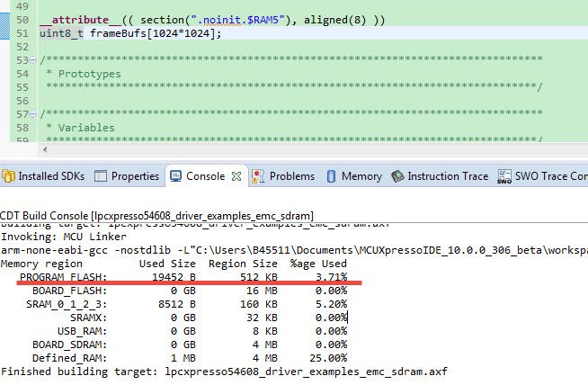Image resolution: width=588 pixels, height=385 pixels.
Task: Click the USB_RAM row label
Action: 82,331
